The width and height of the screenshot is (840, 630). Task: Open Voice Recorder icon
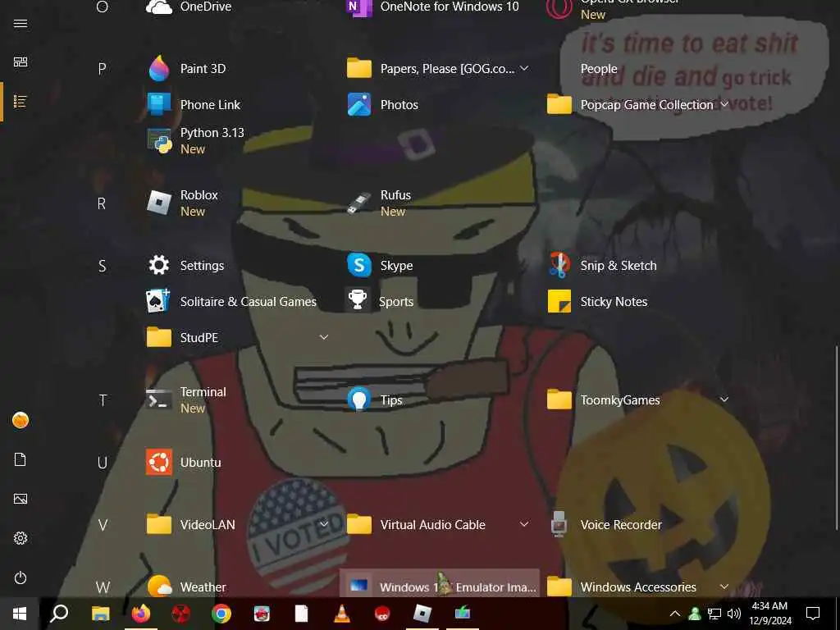pos(559,524)
